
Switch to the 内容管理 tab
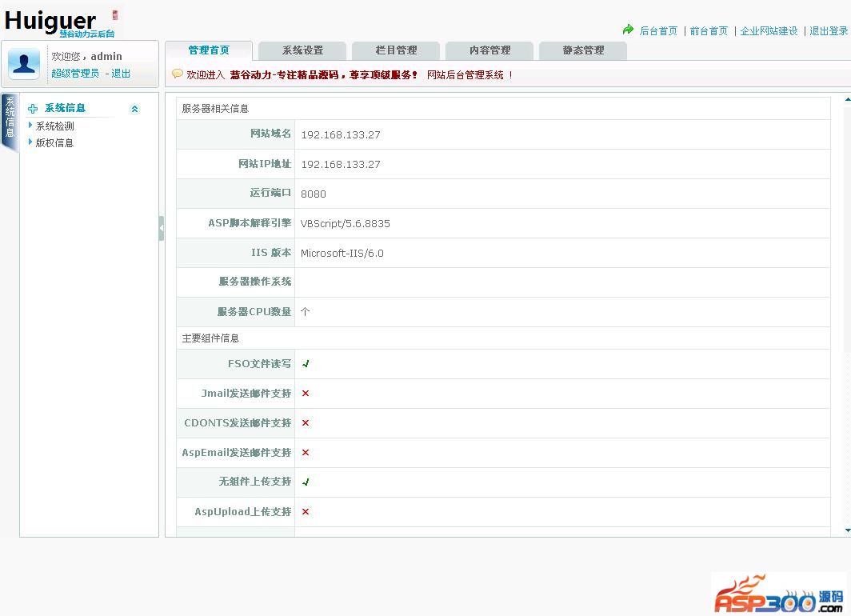pyautogui.click(x=489, y=50)
